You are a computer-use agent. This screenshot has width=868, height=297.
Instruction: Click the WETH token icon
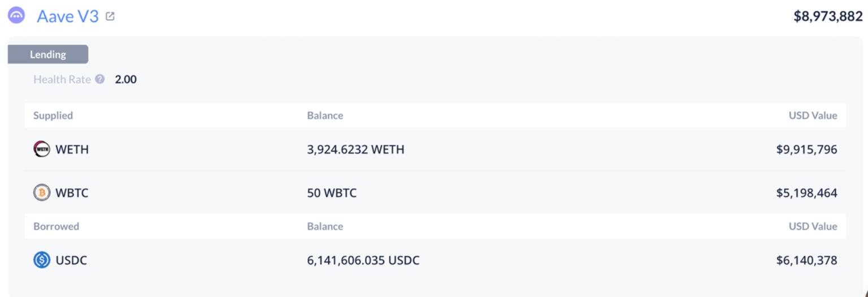(42, 150)
